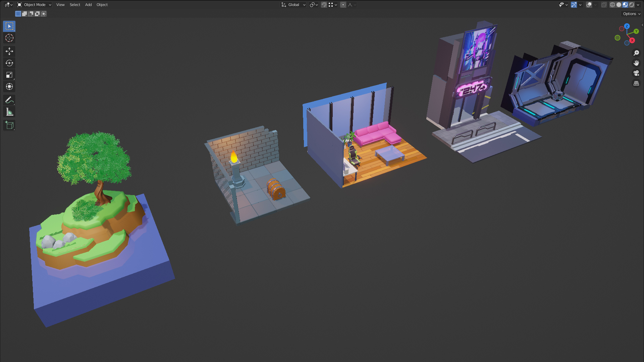Open the Options dropdown

pyautogui.click(x=632, y=14)
